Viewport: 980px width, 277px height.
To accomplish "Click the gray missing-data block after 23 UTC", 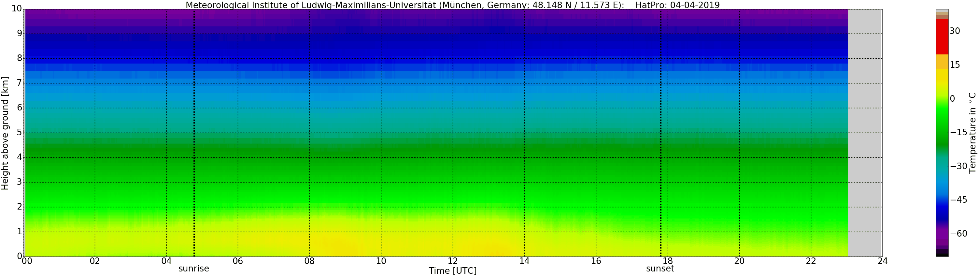I will coord(865,133).
